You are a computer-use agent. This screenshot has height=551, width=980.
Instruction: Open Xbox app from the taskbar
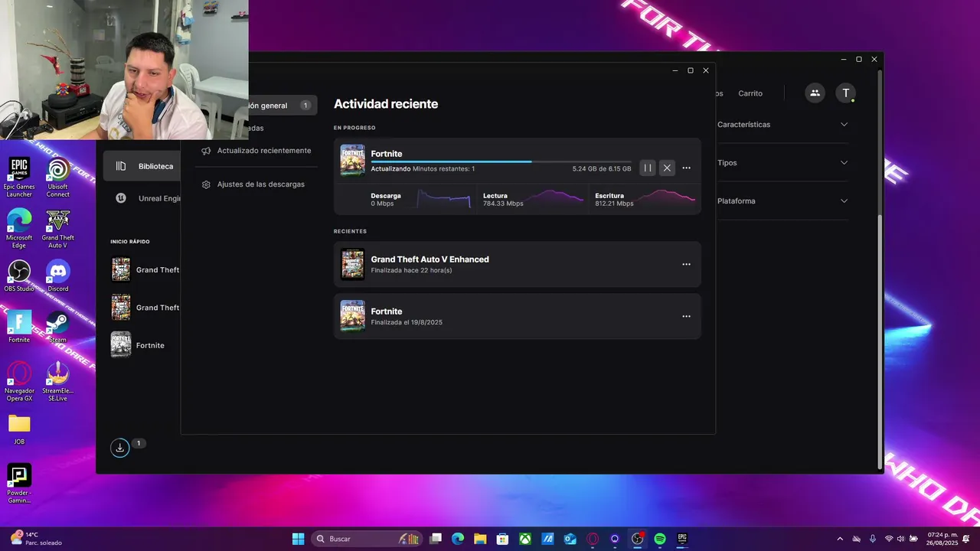coord(525,539)
